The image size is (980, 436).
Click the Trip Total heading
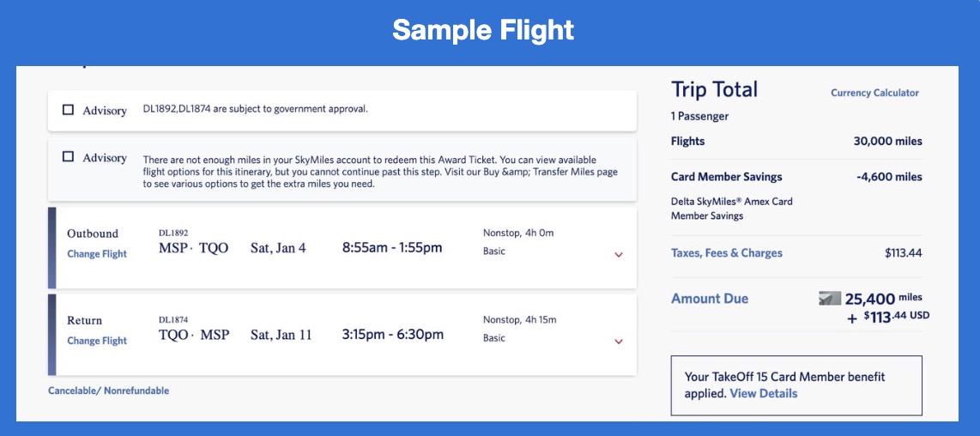point(715,89)
